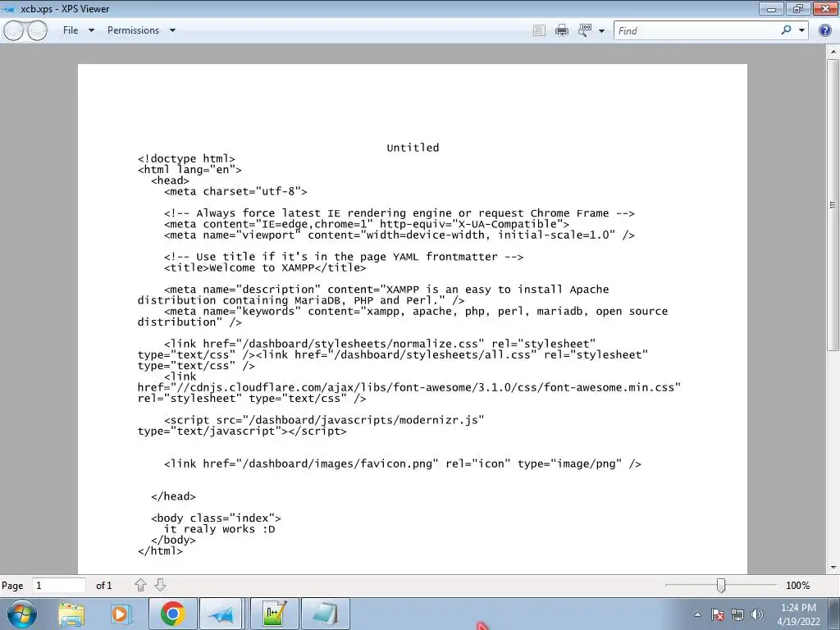Open the zoom options dropdown arrow
Image resolution: width=840 pixels, height=630 pixels.
coord(601,31)
